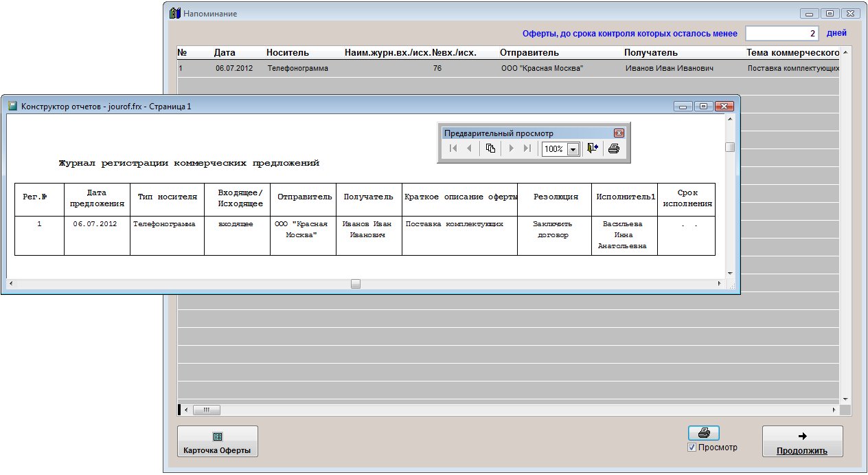
Task: Select row with ООО "Красная Москва"
Action: tap(542, 69)
